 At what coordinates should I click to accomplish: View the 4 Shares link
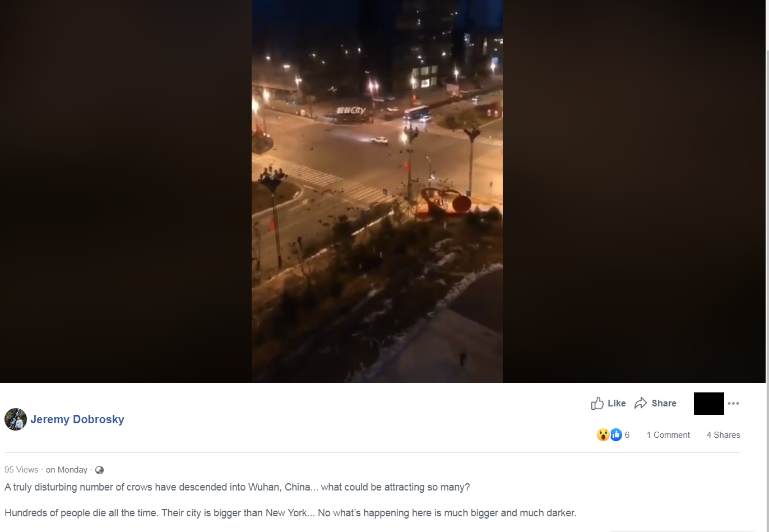(724, 435)
